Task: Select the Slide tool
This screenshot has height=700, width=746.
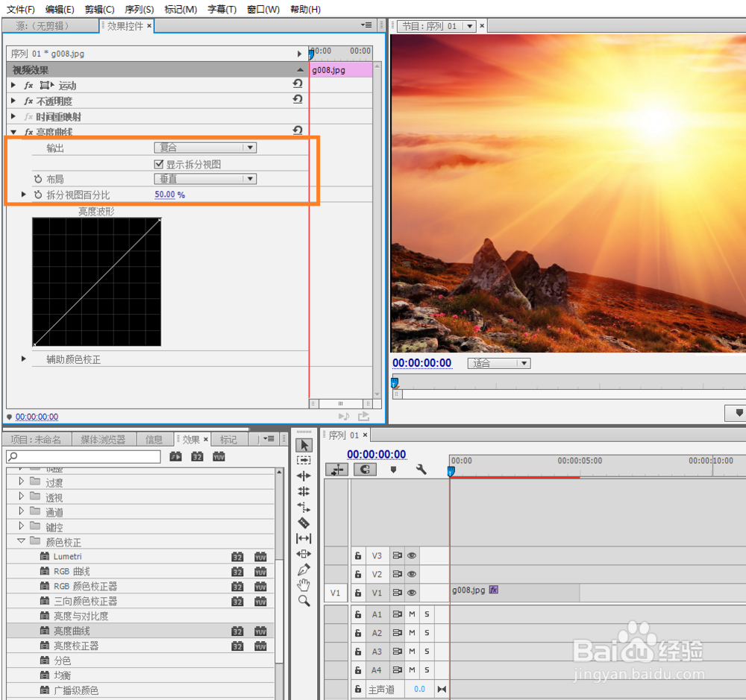Action: 304,554
